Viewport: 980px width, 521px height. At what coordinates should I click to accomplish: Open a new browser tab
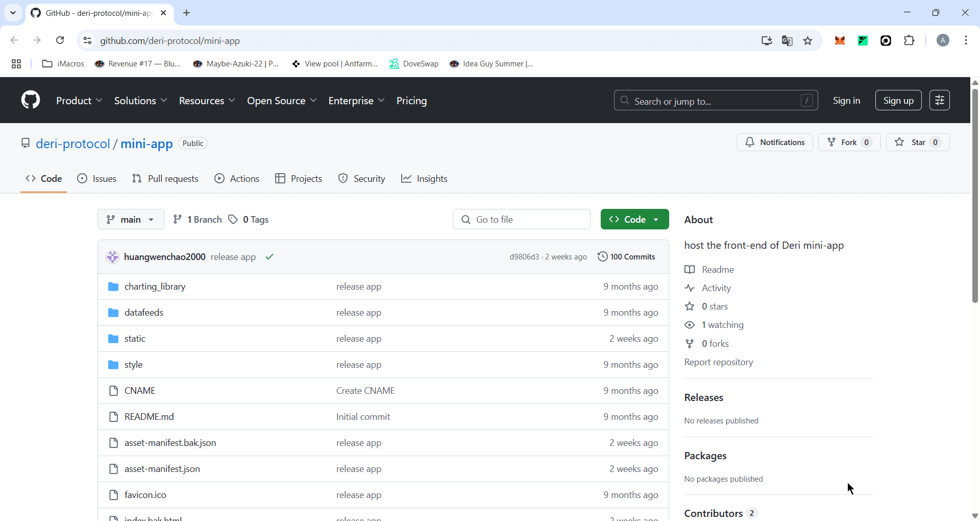[187, 13]
